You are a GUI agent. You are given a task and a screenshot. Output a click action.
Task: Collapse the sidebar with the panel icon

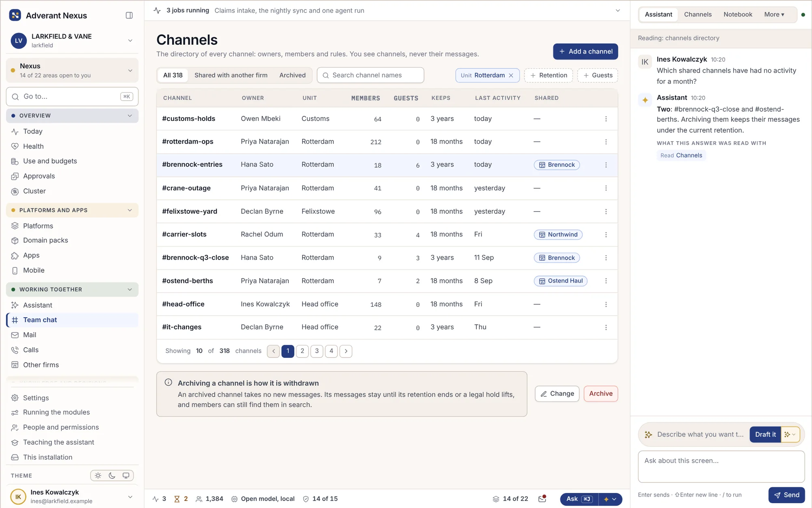pos(129,15)
